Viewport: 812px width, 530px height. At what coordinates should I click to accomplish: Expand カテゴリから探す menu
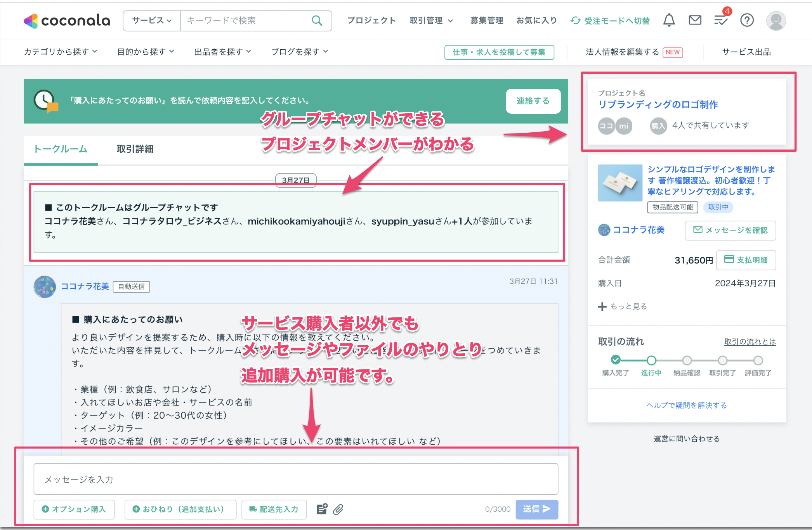click(61, 52)
